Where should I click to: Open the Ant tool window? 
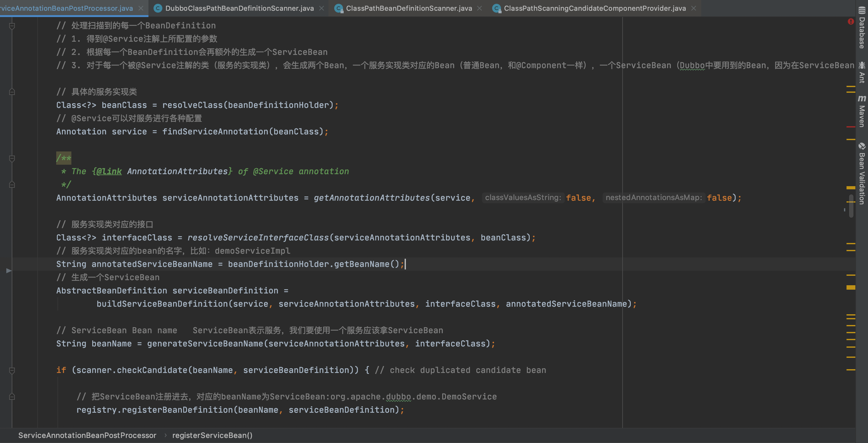tap(862, 72)
